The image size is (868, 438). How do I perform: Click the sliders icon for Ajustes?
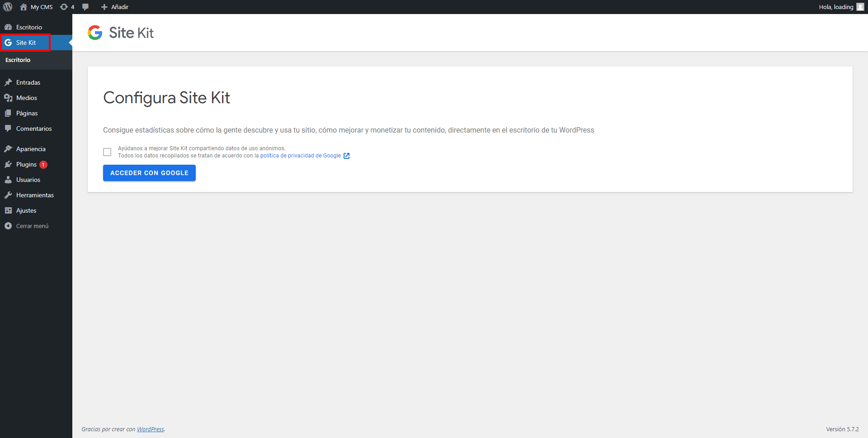(x=8, y=210)
